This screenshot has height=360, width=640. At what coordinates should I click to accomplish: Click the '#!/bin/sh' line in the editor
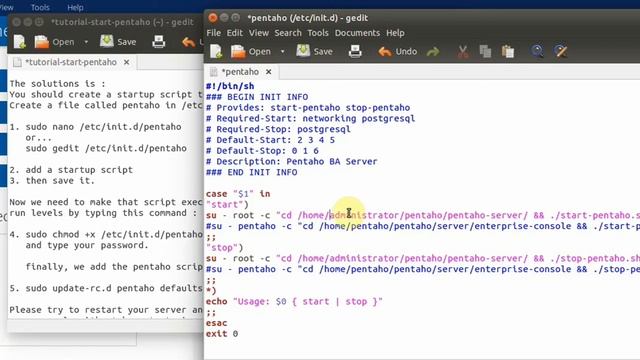point(230,86)
